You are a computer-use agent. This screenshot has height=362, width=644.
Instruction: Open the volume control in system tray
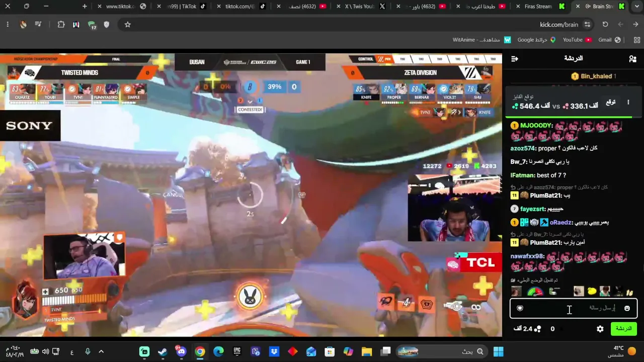click(x=45, y=351)
